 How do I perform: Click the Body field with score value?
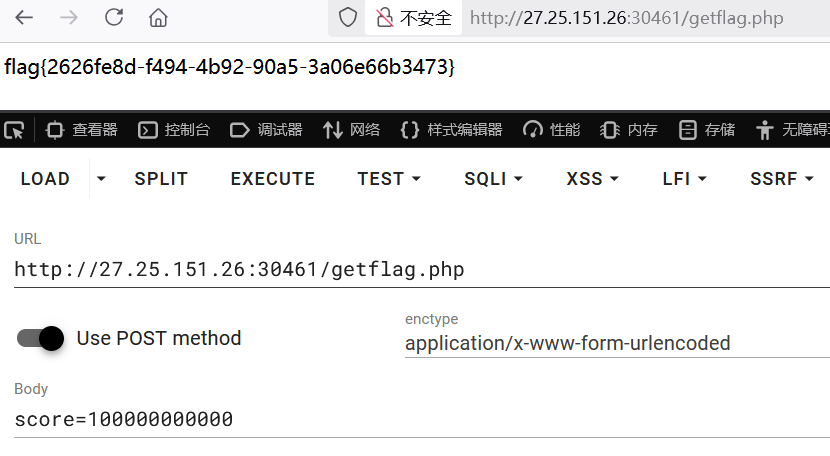[420, 419]
